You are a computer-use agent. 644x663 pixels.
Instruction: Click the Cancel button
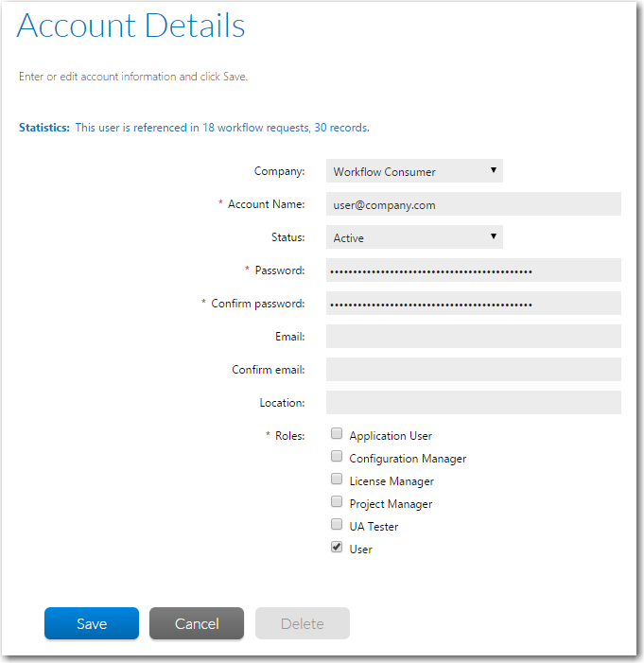click(x=197, y=623)
